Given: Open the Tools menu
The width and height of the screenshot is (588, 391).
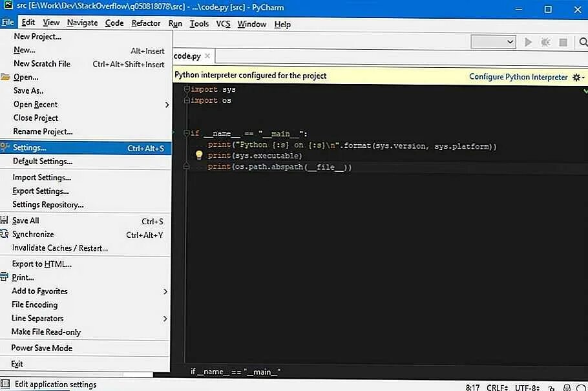Looking at the screenshot, I should click(x=199, y=24).
